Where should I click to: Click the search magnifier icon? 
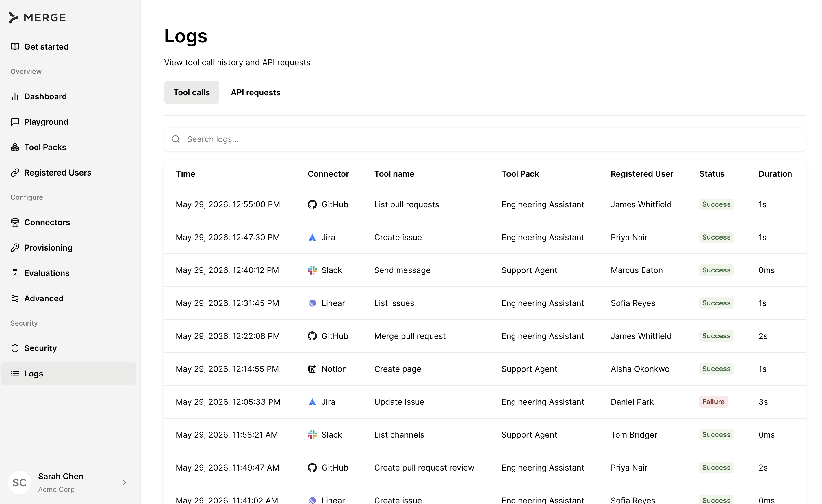click(176, 139)
